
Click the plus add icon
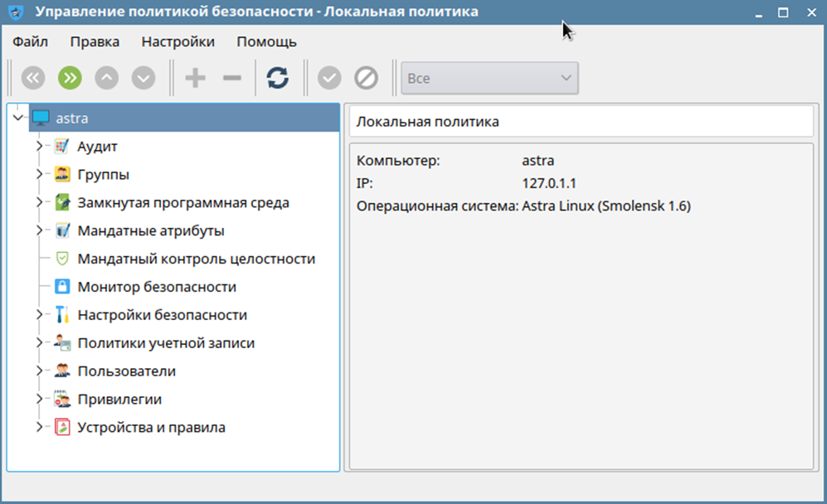pos(195,78)
